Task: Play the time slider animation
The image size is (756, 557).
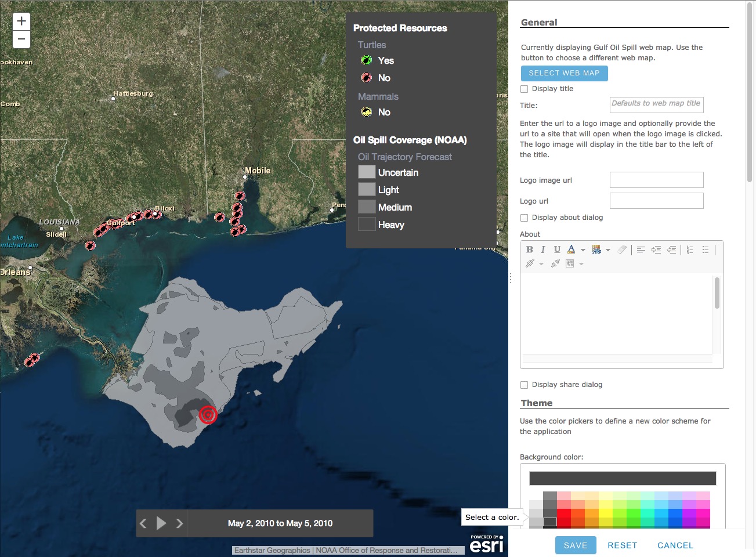Action: (x=161, y=523)
